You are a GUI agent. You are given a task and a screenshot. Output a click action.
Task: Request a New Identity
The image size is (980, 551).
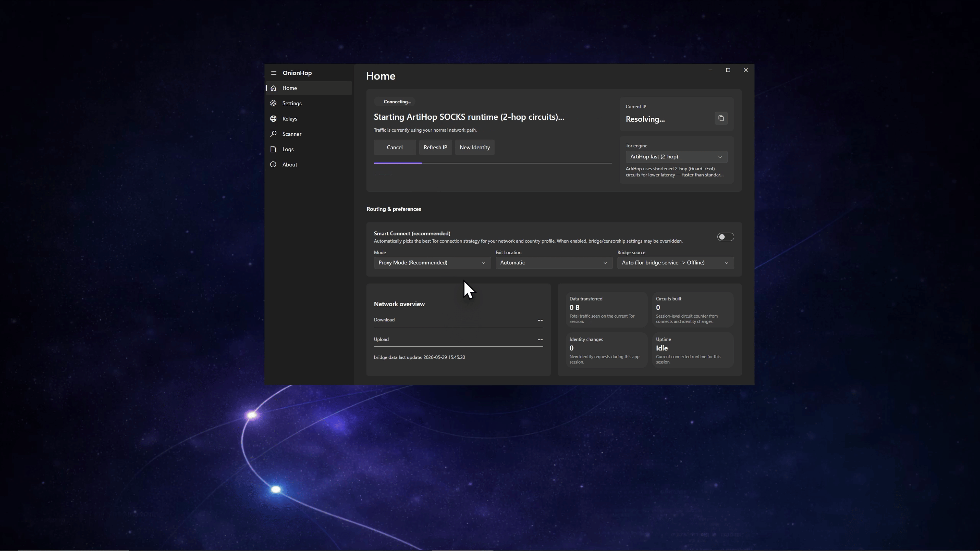pos(474,147)
